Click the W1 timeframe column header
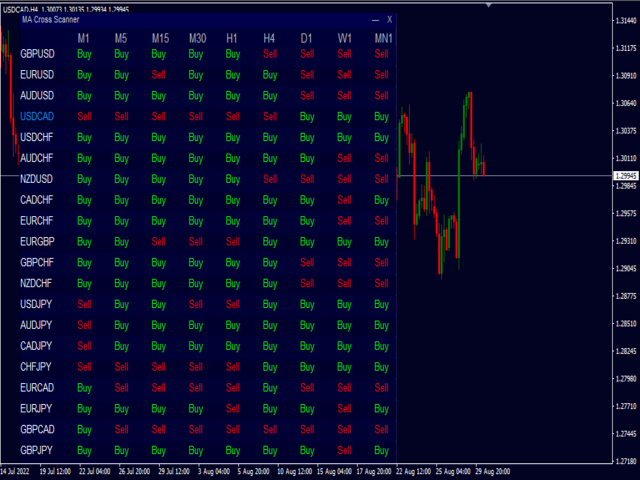This screenshot has height=480, width=640. tap(344, 38)
